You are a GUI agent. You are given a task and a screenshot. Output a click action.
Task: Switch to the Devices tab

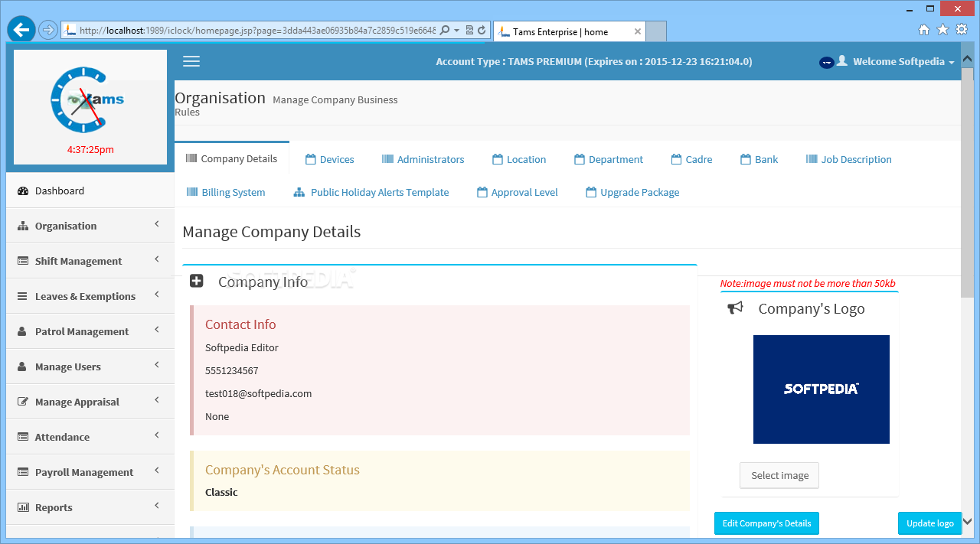tap(329, 159)
